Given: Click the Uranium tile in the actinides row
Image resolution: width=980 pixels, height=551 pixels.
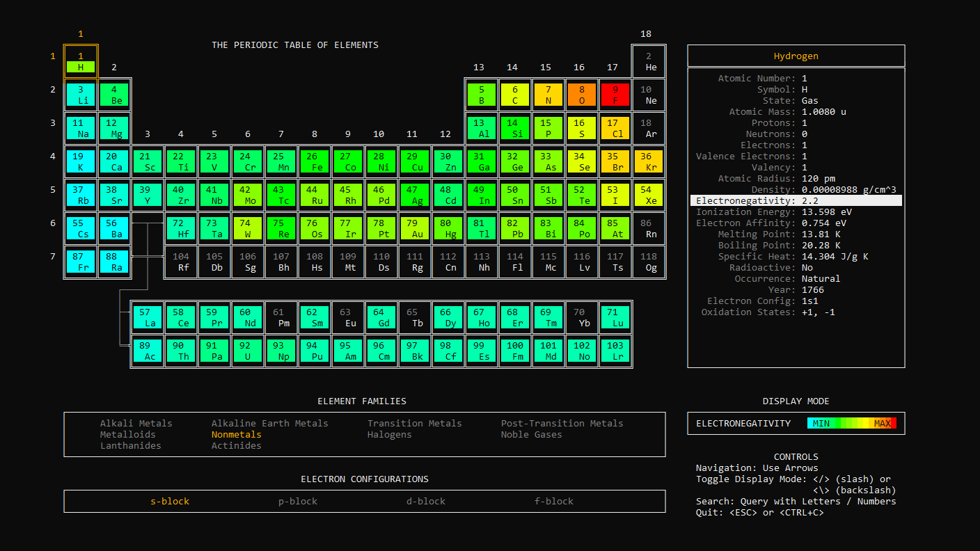Looking at the screenshot, I should (248, 349).
